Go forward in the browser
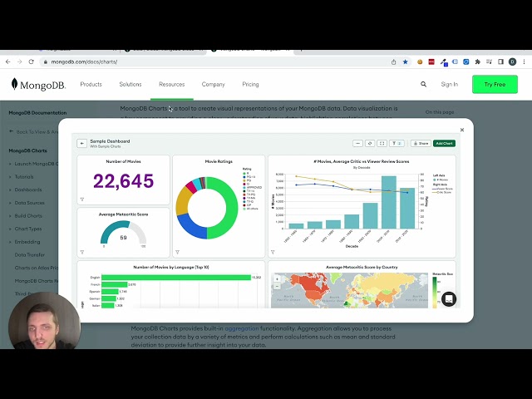Image resolution: width=532 pixels, height=399 pixels. [20, 62]
